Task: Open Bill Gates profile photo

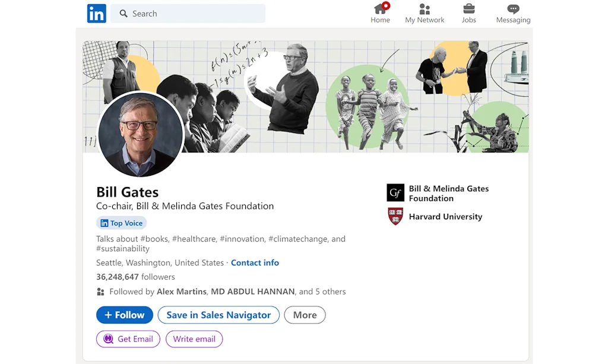Action: 141,134
